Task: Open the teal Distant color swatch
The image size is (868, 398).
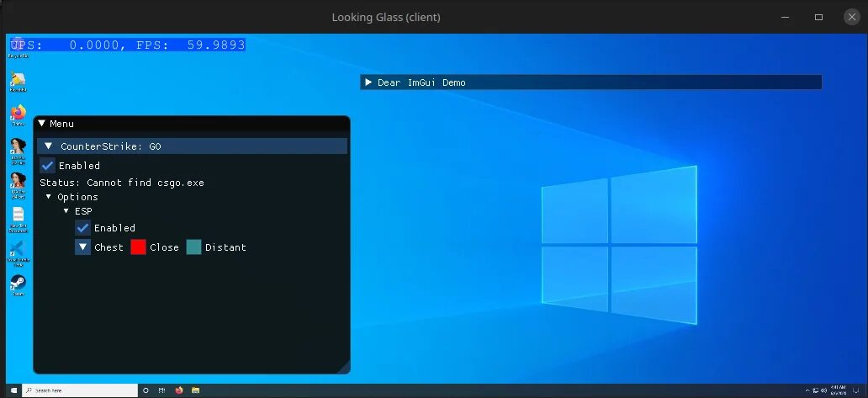Action: click(x=193, y=247)
